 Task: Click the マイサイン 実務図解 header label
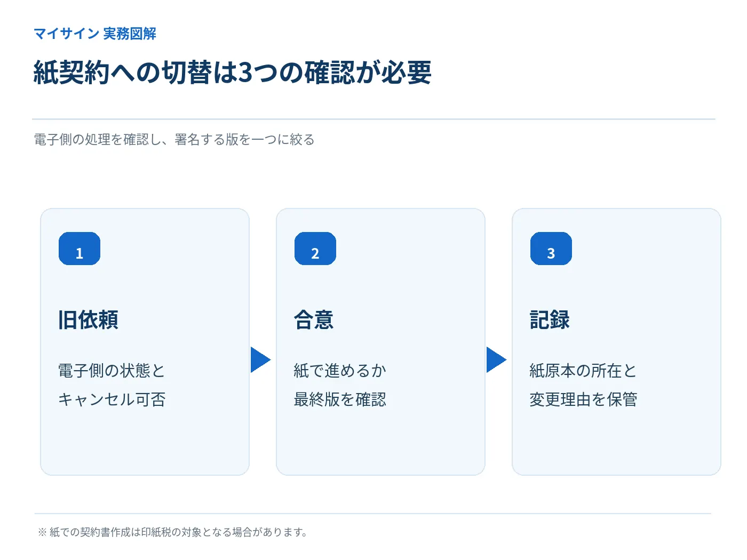(95, 34)
